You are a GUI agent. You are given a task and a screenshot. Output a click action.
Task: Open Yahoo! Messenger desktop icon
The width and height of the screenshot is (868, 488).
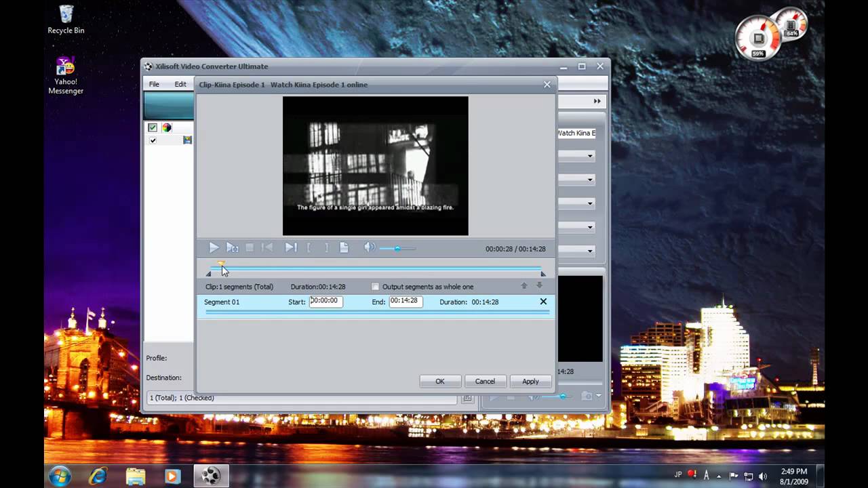pyautogui.click(x=66, y=76)
